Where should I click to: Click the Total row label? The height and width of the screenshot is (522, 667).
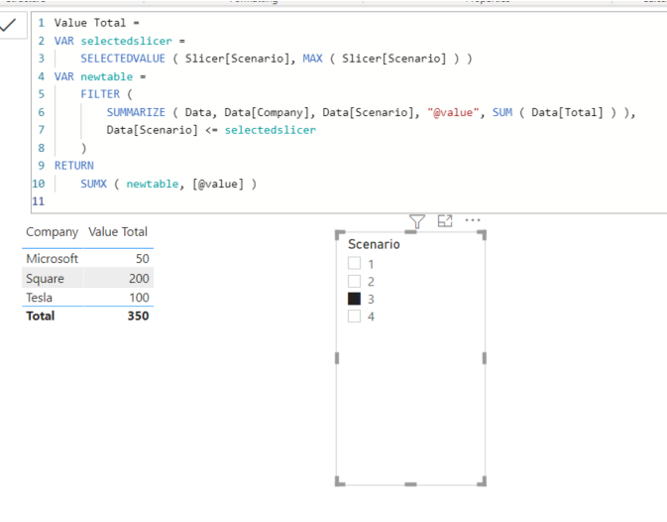[40, 316]
